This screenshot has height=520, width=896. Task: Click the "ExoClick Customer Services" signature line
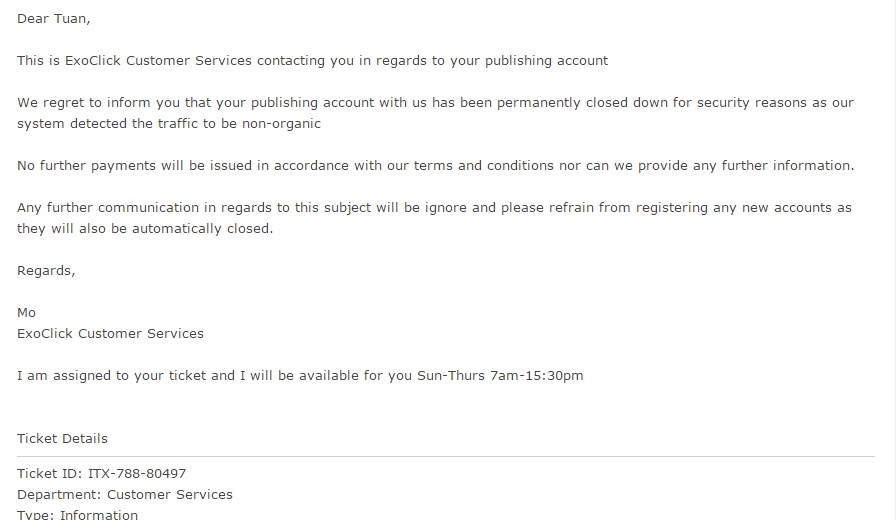110,334
